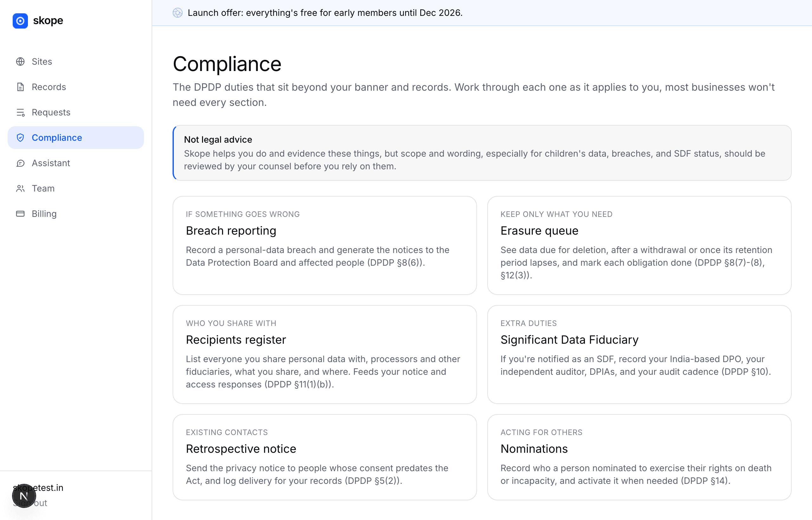The image size is (812, 520).
Task: Go to Records in sidebar
Action: tap(76, 87)
